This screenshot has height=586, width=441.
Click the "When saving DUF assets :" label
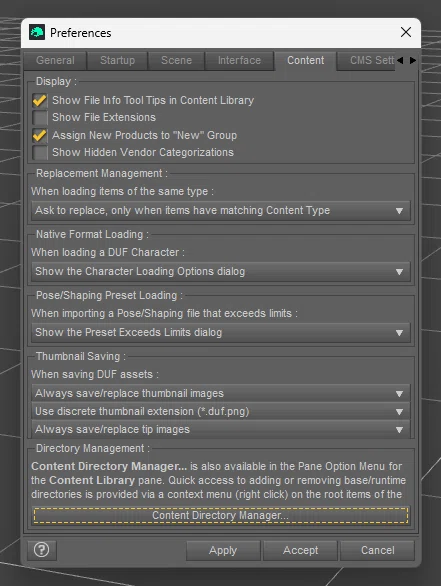coord(95,374)
